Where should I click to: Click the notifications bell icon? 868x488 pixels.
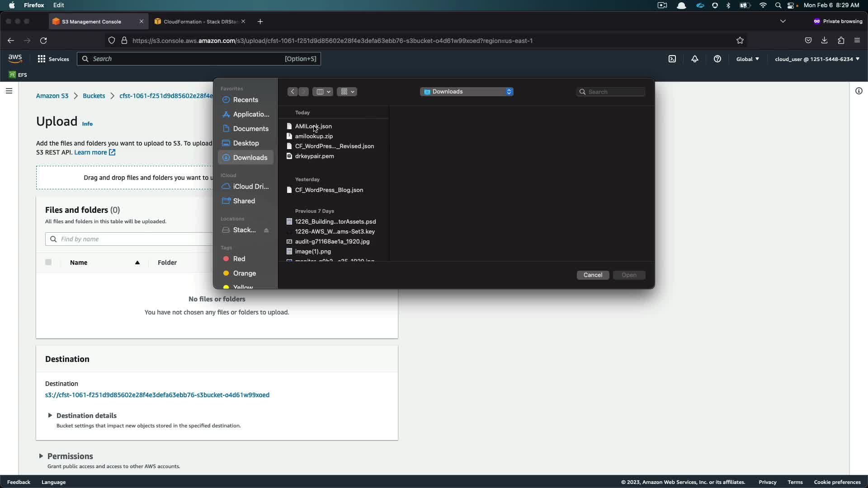tap(695, 59)
